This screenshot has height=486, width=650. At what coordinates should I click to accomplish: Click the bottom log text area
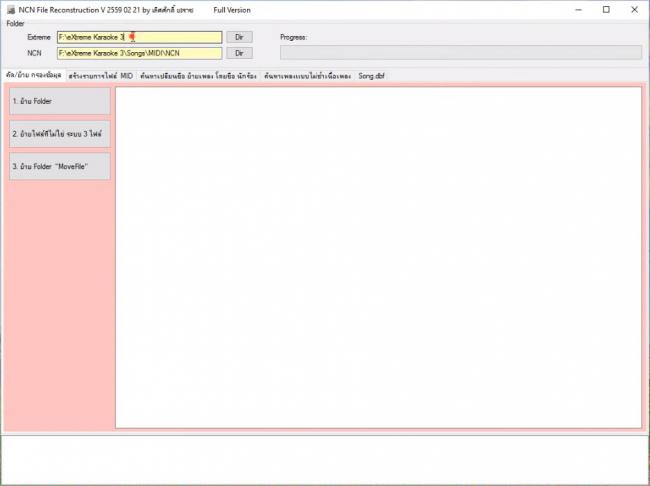coord(325,460)
